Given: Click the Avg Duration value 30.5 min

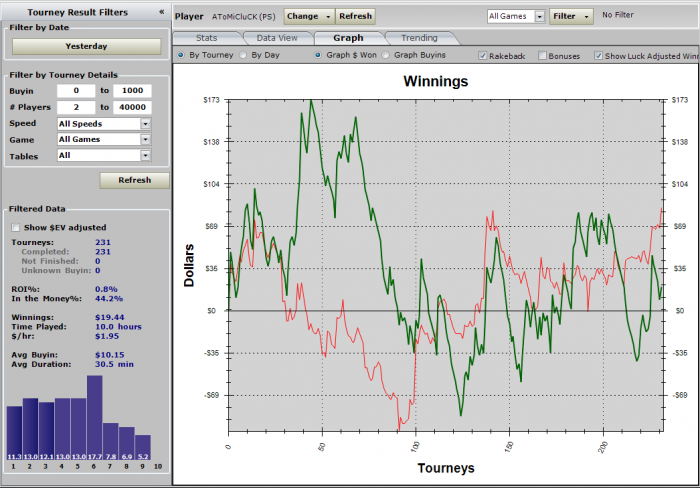Looking at the screenshot, I should (114, 364).
